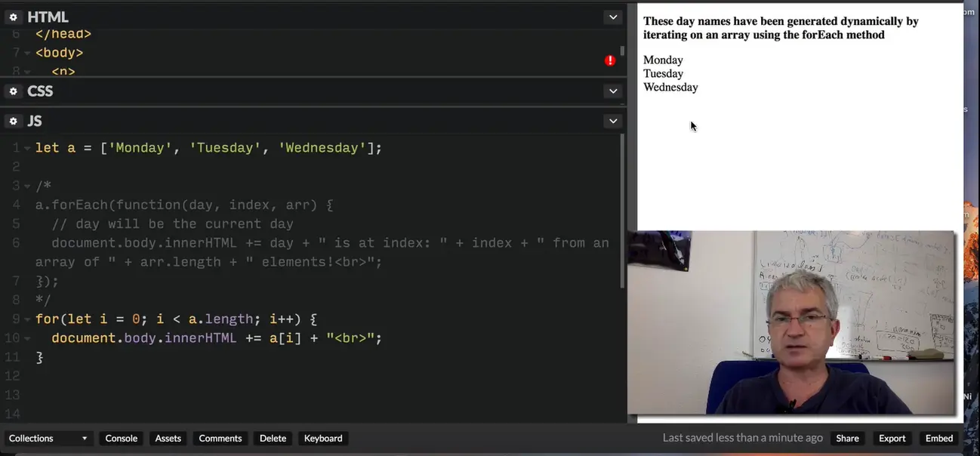Image resolution: width=980 pixels, height=456 pixels.
Task: Collapse the fold arrow at JS line 10
Action: (x=28, y=339)
